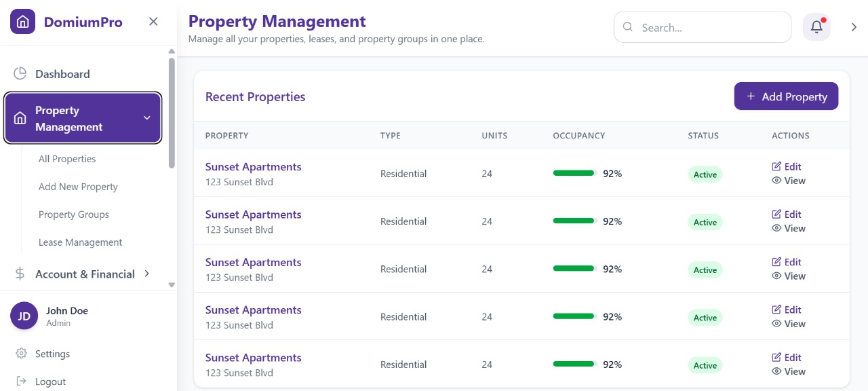868x391 pixels.
Task: Click the Dashboard clock icon in sidebar
Action: 20,73
